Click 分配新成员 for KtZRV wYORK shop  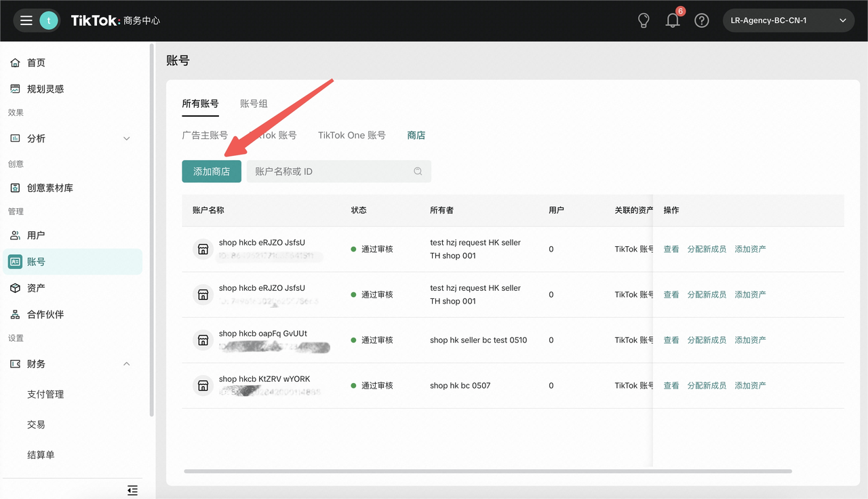707,386
